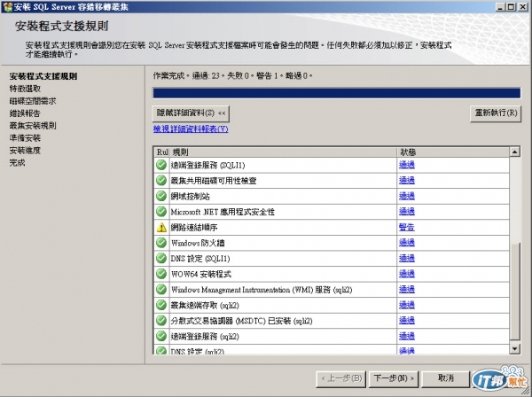Click rule text Microsoft .NET 應用程式安全性
Screen dimensions: 532x397
(223, 212)
